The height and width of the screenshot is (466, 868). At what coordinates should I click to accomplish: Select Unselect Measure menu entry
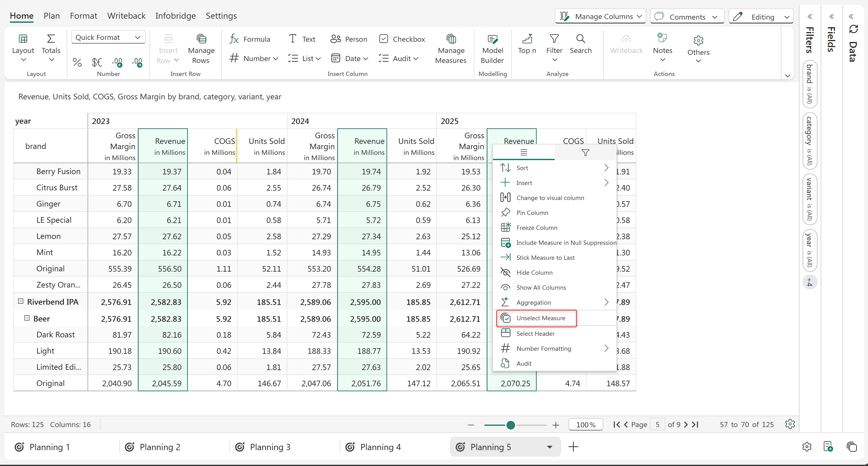(x=540, y=318)
